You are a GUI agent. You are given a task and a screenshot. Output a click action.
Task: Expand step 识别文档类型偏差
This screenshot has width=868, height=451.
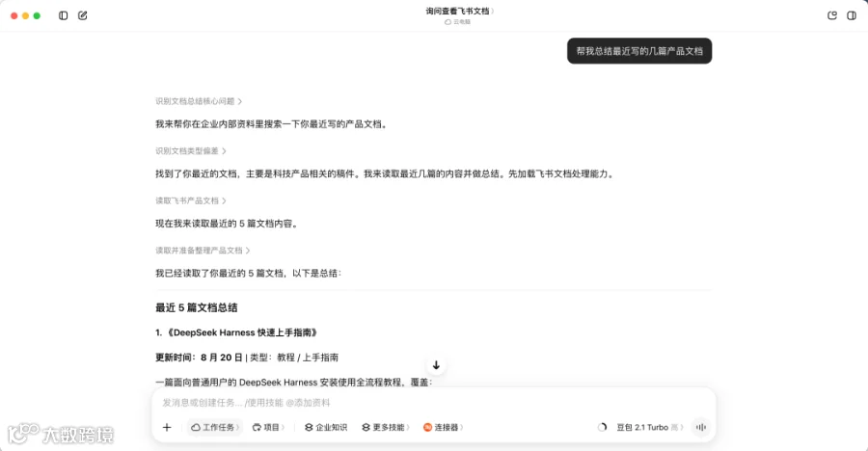click(x=190, y=151)
